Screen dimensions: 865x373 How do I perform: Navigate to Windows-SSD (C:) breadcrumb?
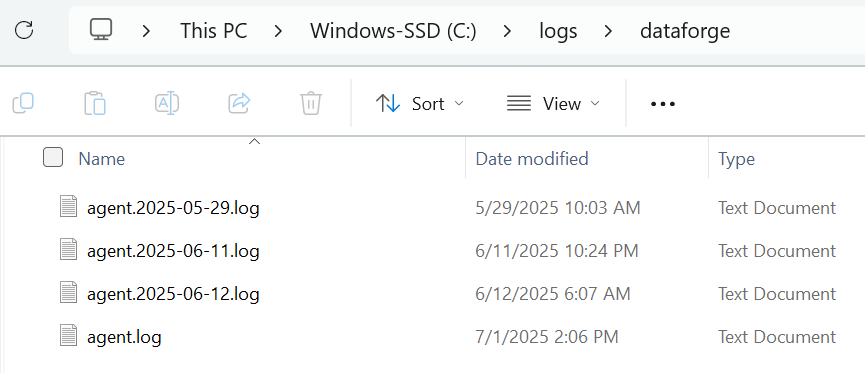[x=393, y=31]
